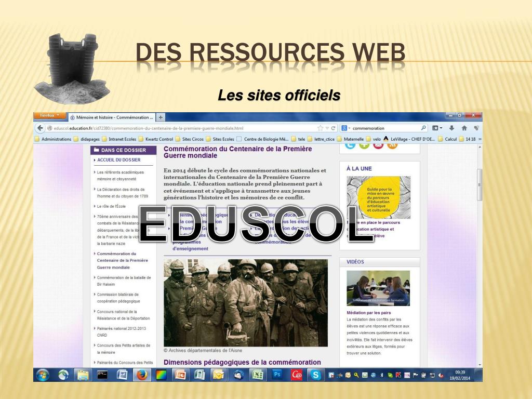Click the RSS feed orange icon
The image size is (532, 399).
392,146
